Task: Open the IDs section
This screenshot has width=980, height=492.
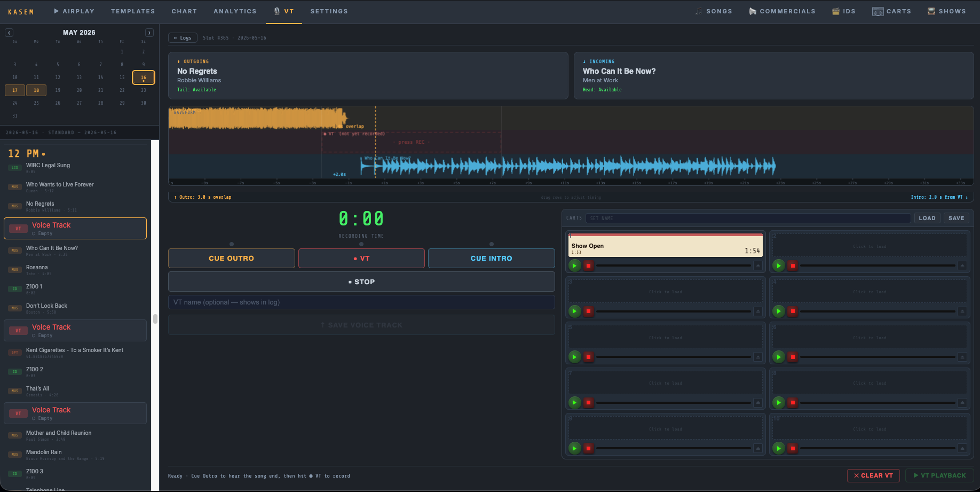Action: click(x=844, y=11)
